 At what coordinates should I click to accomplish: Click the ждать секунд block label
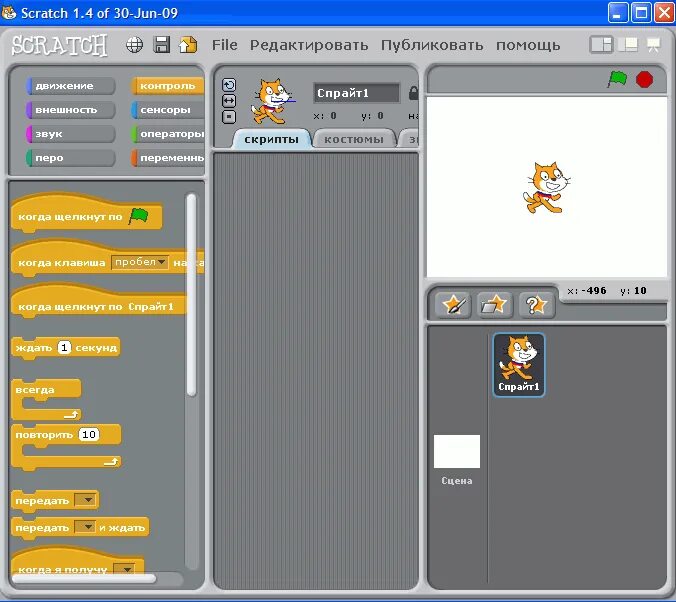[66, 348]
